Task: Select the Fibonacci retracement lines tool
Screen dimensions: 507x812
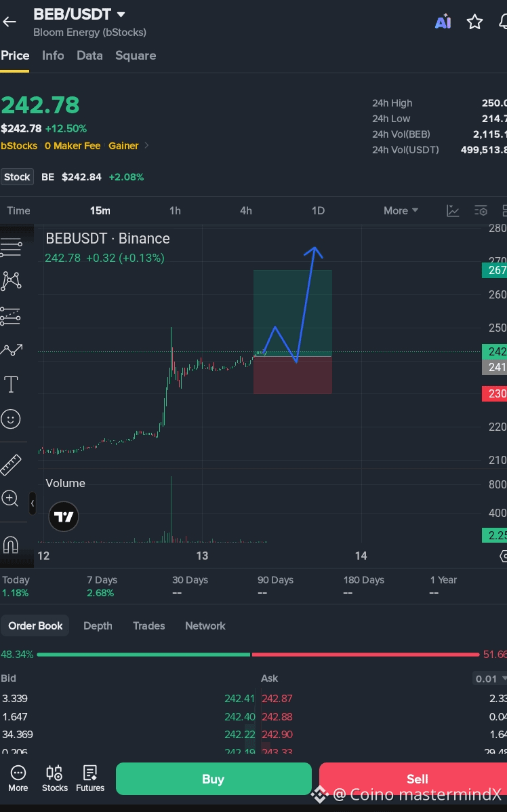Action: [x=10, y=316]
